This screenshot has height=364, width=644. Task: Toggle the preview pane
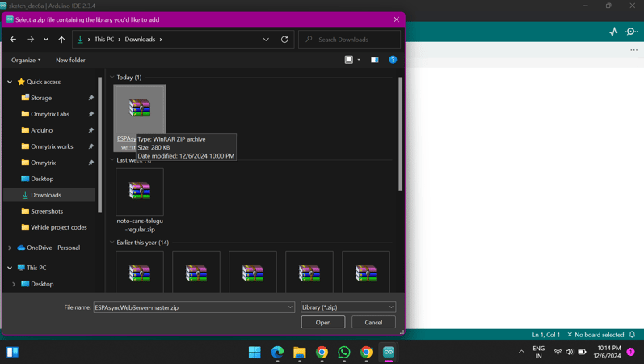point(375,60)
